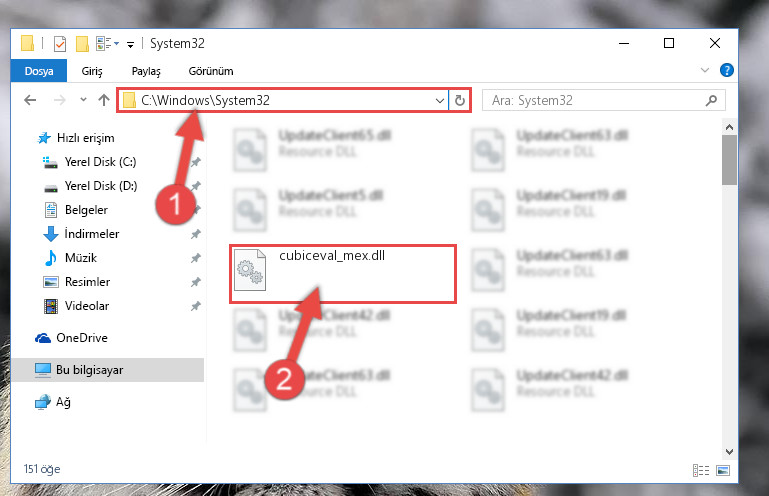Click the search magnifier icon
The height and width of the screenshot is (496, 769).
click(x=711, y=101)
